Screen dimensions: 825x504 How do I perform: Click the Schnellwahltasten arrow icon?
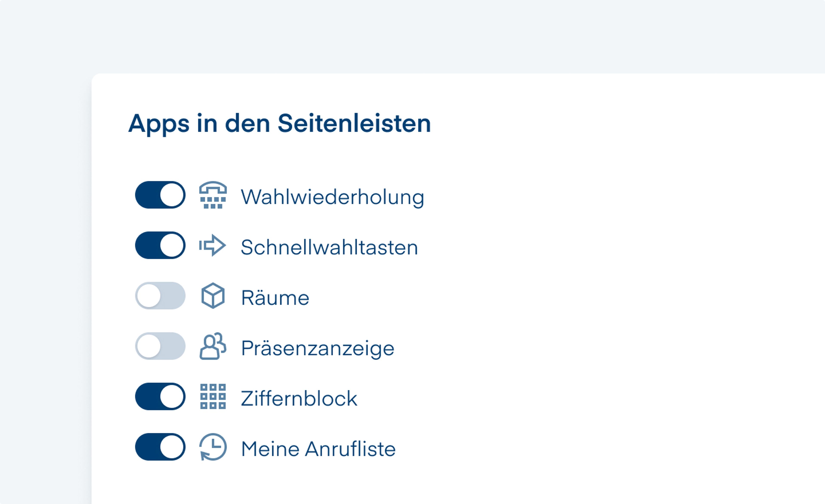click(x=213, y=245)
